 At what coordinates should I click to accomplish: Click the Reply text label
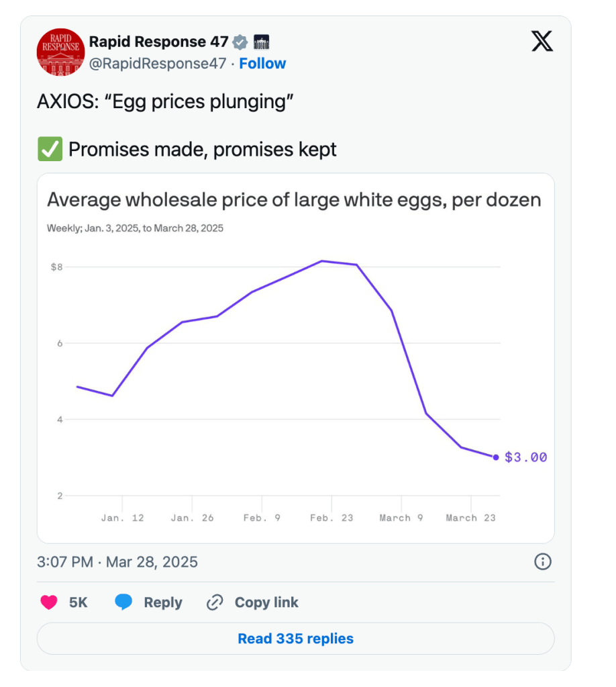coord(163,602)
